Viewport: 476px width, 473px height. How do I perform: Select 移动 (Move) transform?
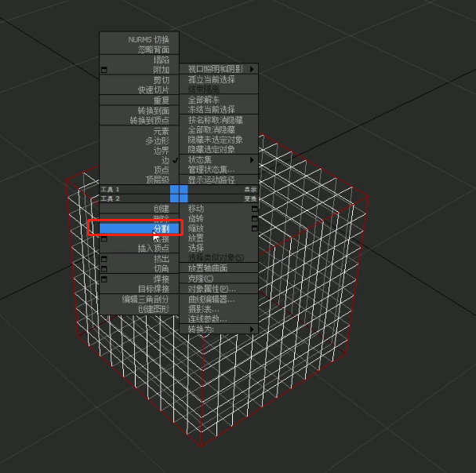(196, 209)
